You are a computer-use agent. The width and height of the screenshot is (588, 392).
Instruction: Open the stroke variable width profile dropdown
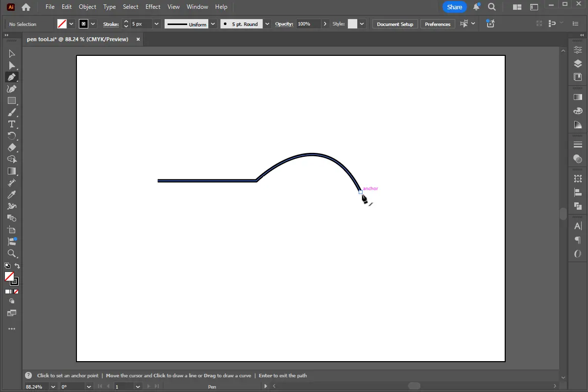tap(213, 24)
